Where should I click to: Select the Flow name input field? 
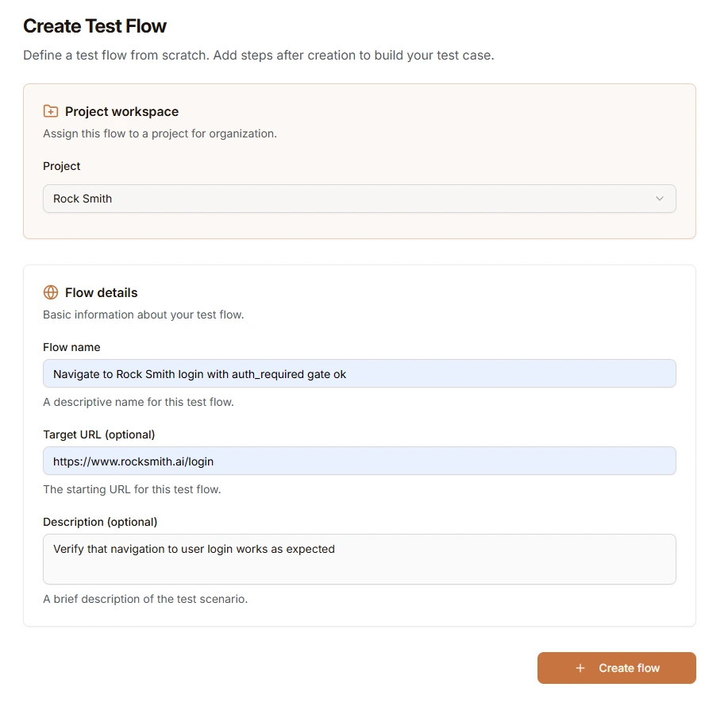pos(359,373)
